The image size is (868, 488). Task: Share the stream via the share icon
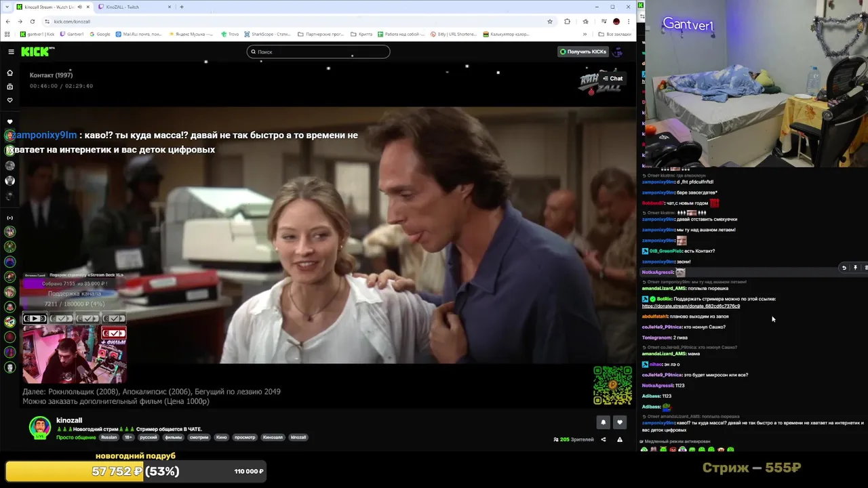click(x=603, y=439)
